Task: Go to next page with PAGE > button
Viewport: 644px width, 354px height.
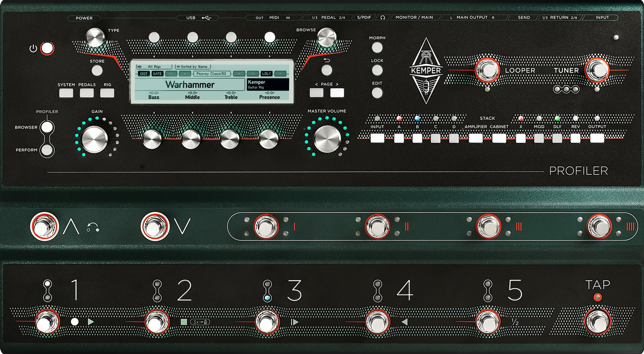Action: point(337,93)
